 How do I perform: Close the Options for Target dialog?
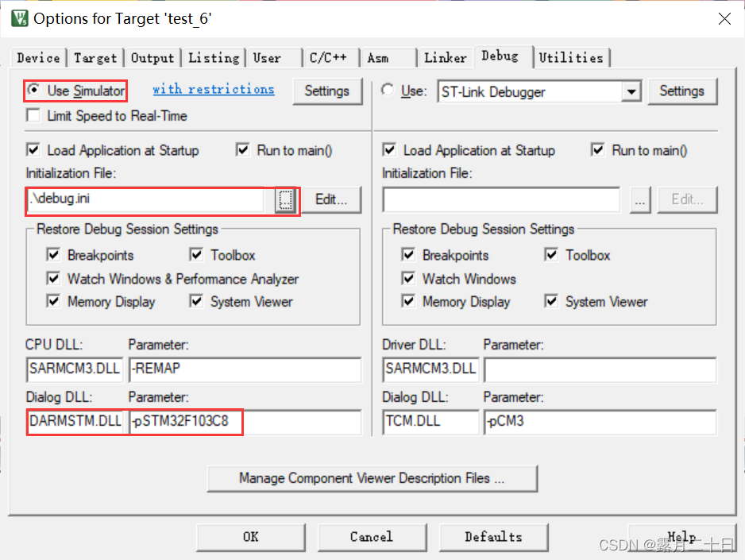724,18
